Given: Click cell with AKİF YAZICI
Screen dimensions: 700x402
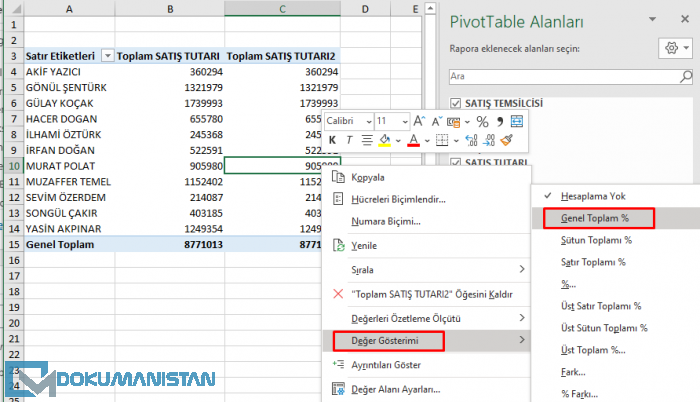Looking at the screenshot, I should click(x=69, y=72).
